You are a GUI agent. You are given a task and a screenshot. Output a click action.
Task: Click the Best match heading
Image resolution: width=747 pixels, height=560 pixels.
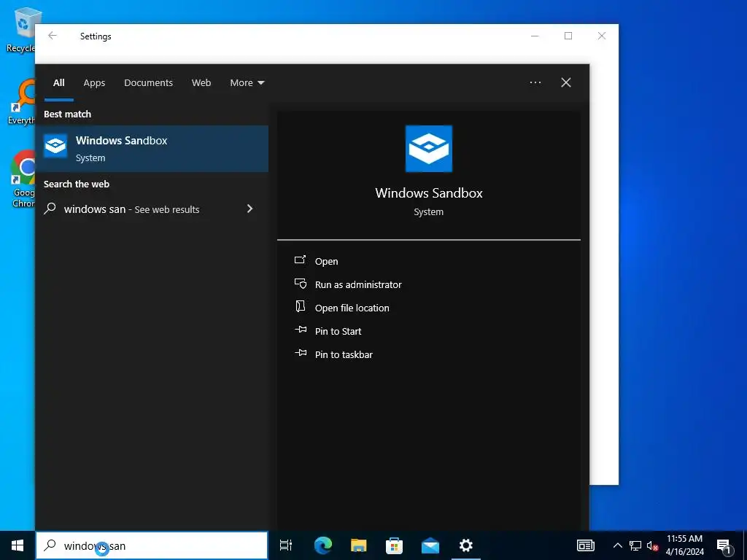[x=67, y=114]
